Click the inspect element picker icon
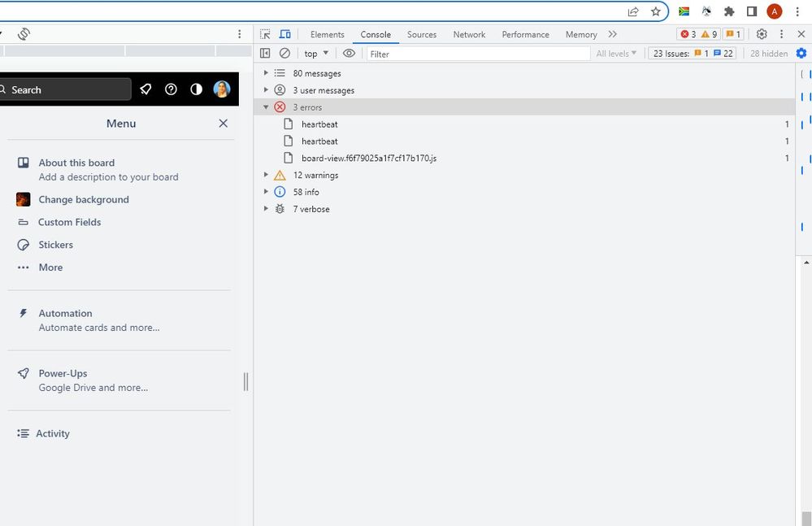The width and height of the screenshot is (812, 526). click(265, 34)
